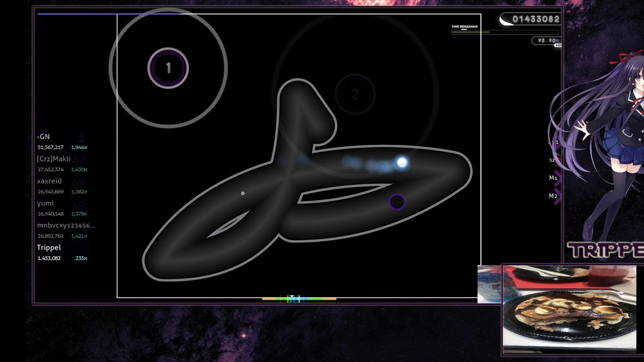Click the score value 27,452,374
The height and width of the screenshot is (362, 644).
(x=50, y=169)
